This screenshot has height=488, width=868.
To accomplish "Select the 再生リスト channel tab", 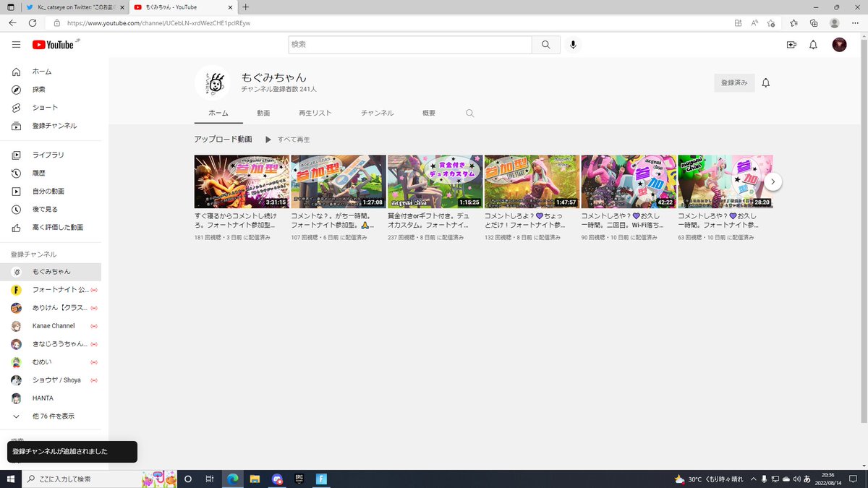I will [x=315, y=114].
